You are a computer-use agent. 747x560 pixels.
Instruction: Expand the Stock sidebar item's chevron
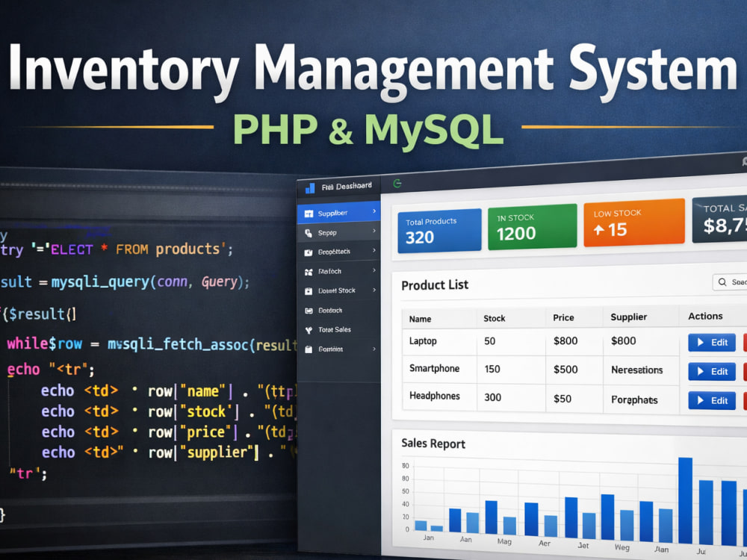click(x=374, y=290)
